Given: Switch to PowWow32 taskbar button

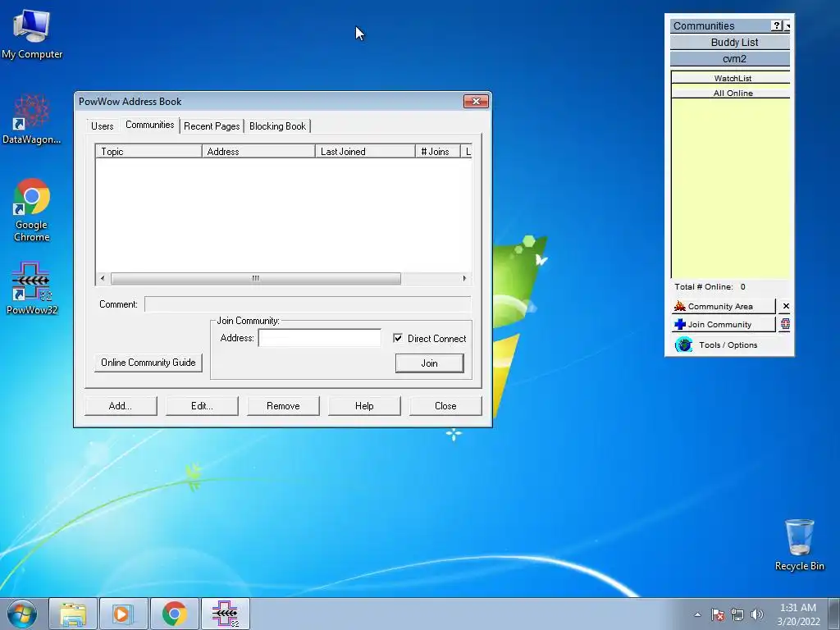Looking at the screenshot, I should (x=225, y=614).
